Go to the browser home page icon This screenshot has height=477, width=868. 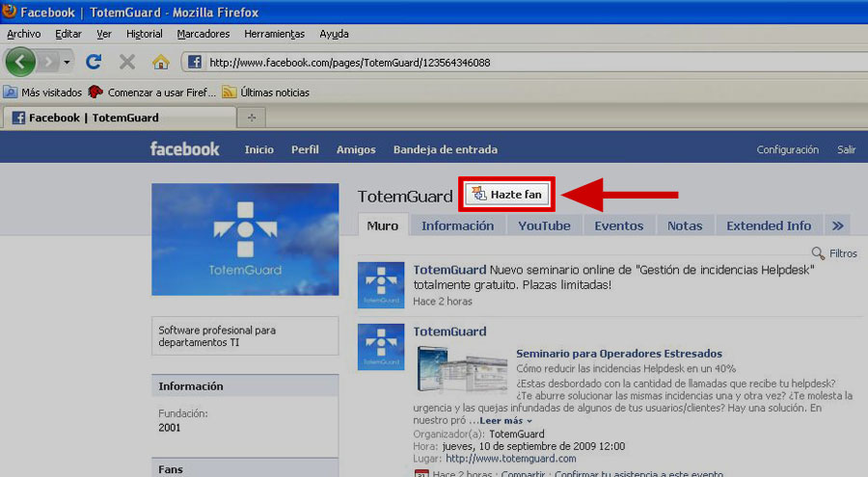[x=160, y=62]
